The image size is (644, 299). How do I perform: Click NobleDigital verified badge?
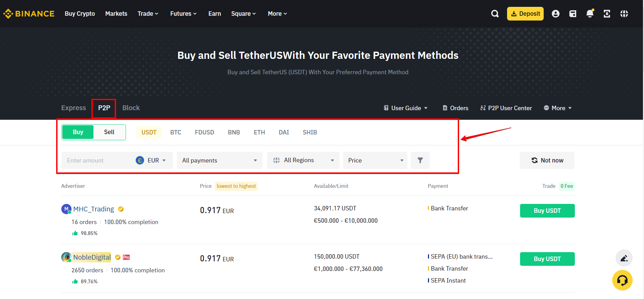(x=117, y=257)
